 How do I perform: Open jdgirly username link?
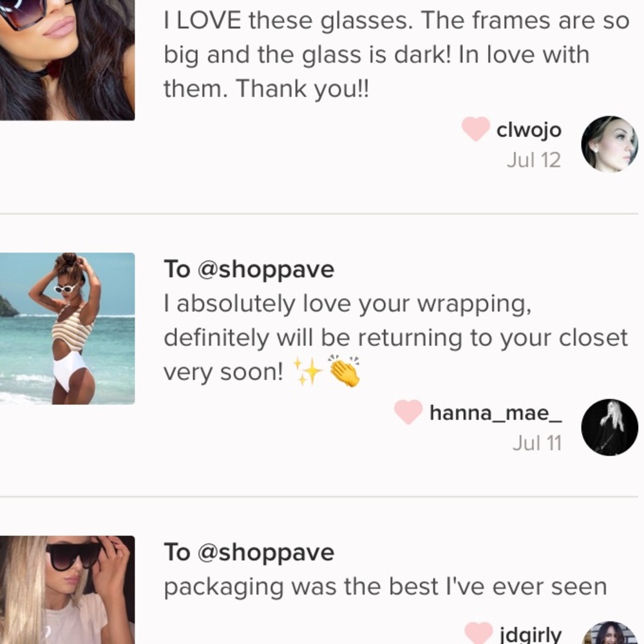coord(531,634)
